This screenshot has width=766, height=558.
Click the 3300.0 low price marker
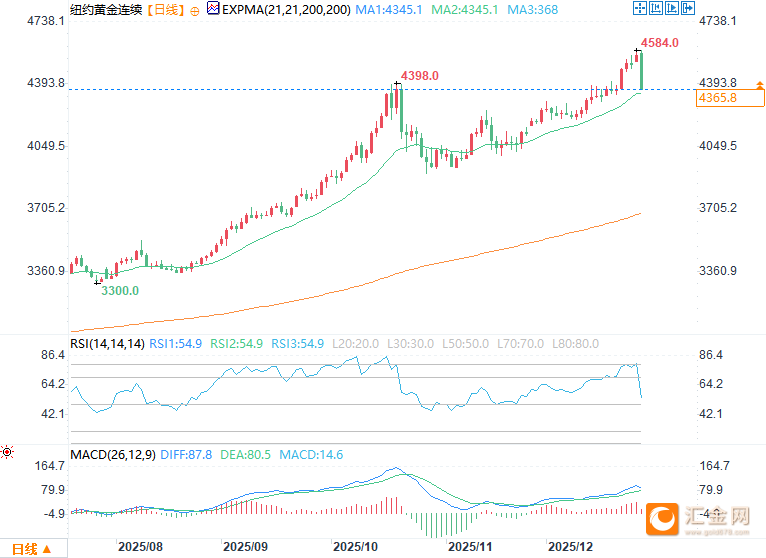(x=120, y=291)
